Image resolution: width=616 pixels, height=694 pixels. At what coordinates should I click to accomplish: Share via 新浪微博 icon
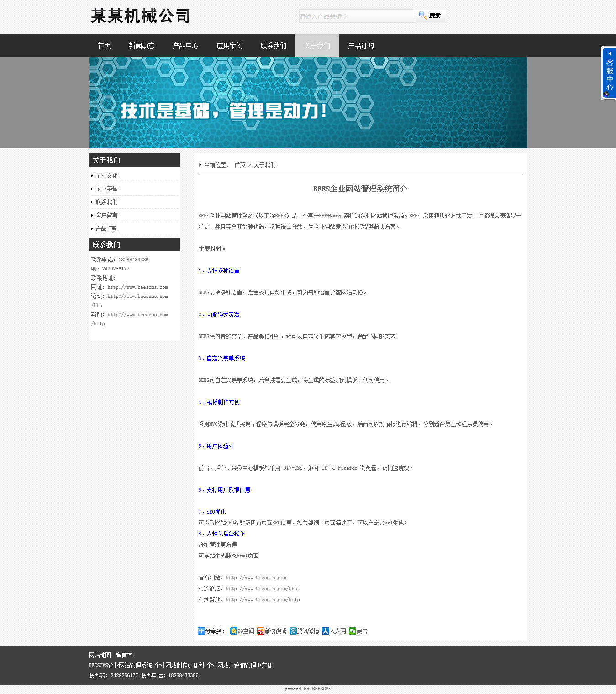[x=261, y=631]
